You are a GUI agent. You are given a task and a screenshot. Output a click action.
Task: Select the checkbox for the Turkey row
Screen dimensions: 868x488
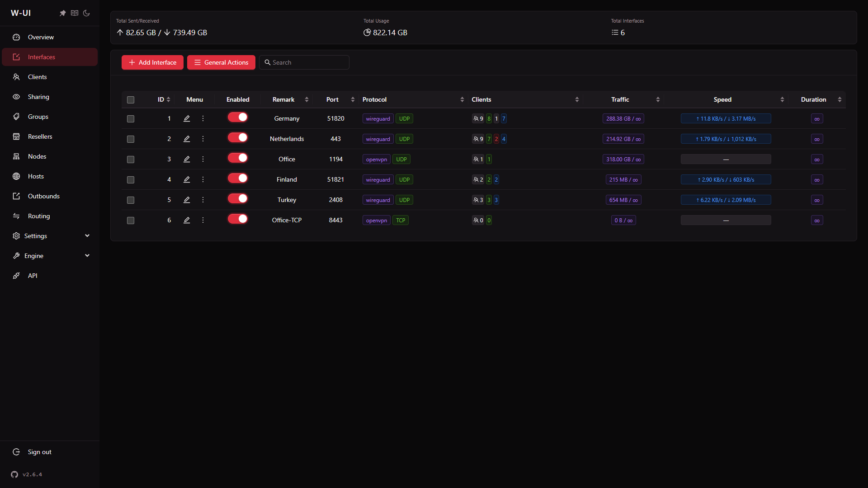tap(131, 200)
